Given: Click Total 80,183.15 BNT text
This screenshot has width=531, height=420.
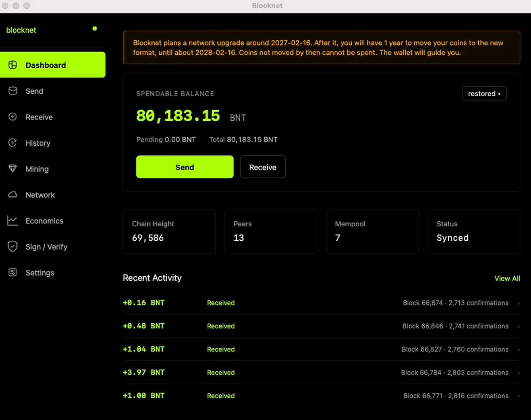Looking at the screenshot, I should pyautogui.click(x=243, y=139).
